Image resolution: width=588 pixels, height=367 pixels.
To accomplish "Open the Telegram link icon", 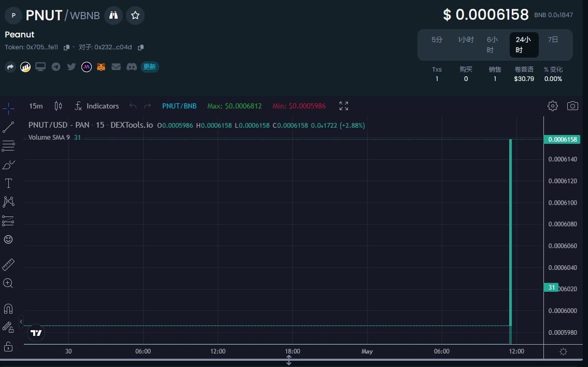I will click(56, 67).
